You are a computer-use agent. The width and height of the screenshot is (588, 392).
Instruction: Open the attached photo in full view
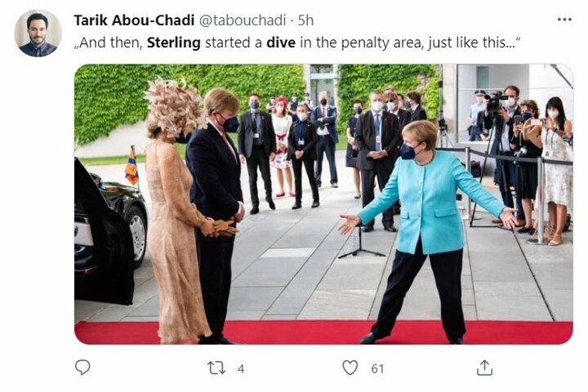pyautogui.click(x=323, y=204)
